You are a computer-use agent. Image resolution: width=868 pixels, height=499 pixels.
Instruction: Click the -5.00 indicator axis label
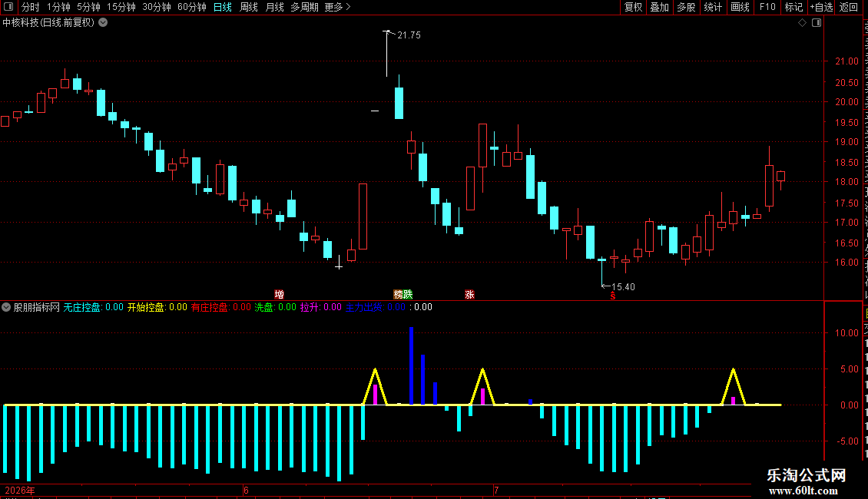coord(847,441)
